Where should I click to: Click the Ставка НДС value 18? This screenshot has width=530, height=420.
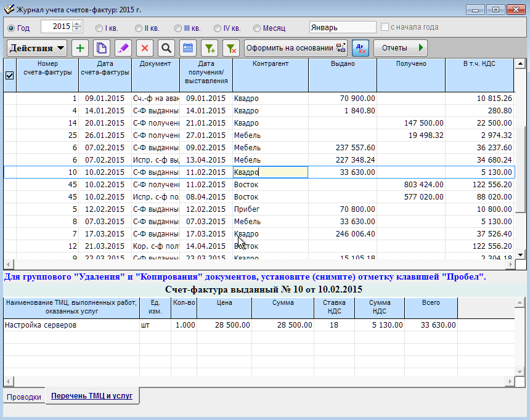[x=334, y=325]
